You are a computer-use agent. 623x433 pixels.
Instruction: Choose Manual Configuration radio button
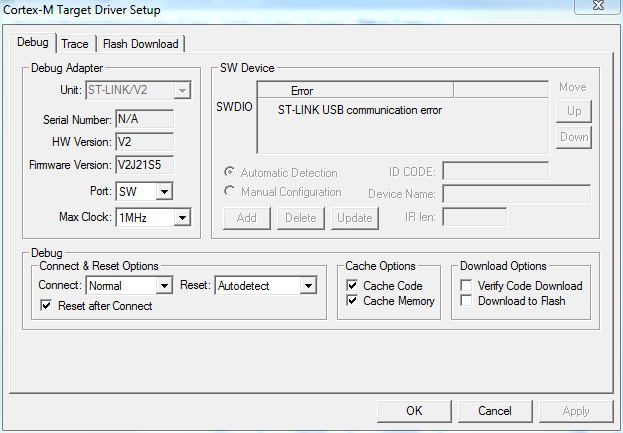(x=231, y=192)
